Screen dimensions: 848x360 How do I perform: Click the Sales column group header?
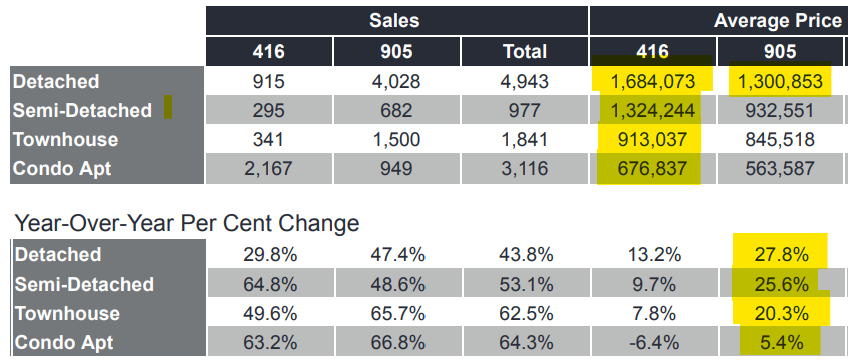point(396,21)
